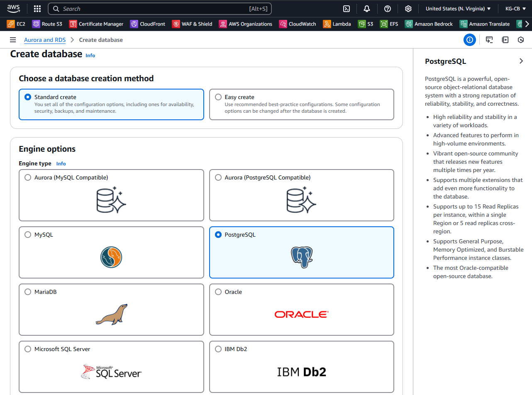This screenshot has height=395, width=532.
Task: Open CloudWatch from the favorites bar
Action: [x=298, y=24]
